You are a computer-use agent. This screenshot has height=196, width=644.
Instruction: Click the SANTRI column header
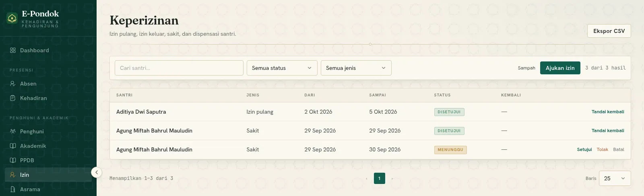point(124,95)
